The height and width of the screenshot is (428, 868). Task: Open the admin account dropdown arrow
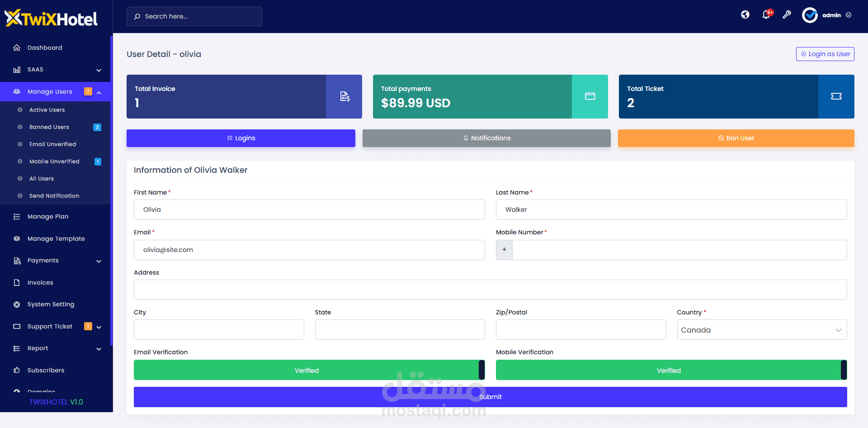click(849, 15)
